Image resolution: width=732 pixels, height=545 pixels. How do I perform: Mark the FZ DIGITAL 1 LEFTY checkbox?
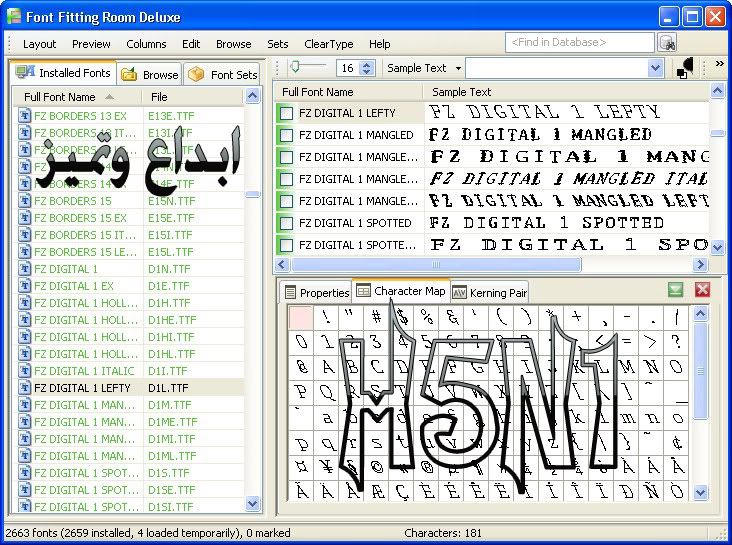[287, 113]
